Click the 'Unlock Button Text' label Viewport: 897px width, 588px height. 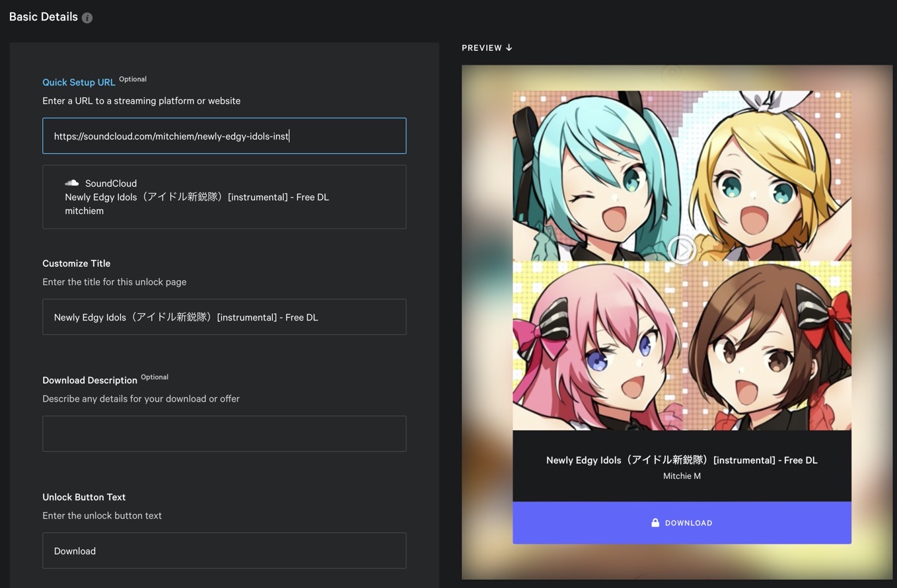pos(84,497)
